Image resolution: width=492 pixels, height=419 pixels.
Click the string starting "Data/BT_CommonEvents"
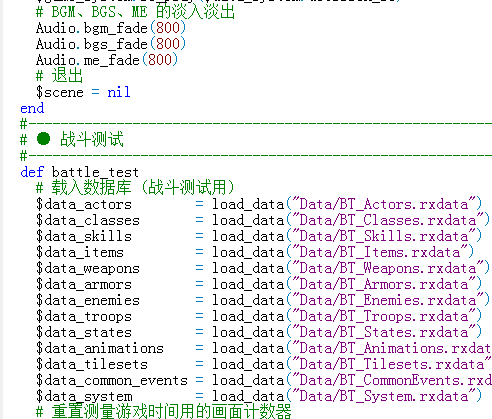pyautogui.click(x=392, y=380)
